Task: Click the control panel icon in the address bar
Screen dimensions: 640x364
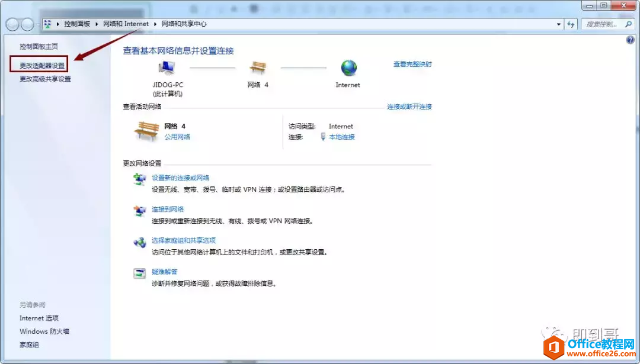Action: [48, 24]
